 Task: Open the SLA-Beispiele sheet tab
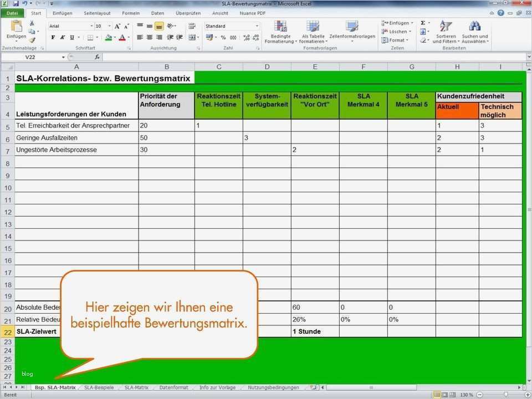[99, 387]
